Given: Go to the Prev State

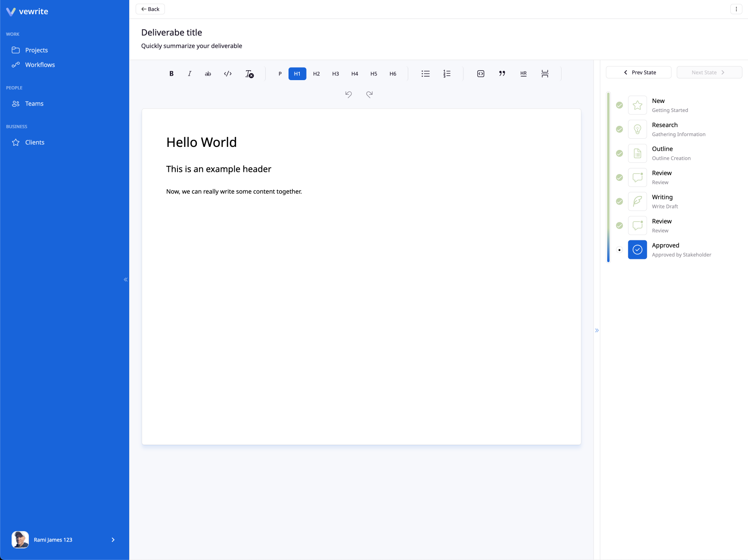Looking at the screenshot, I should pyautogui.click(x=639, y=72).
